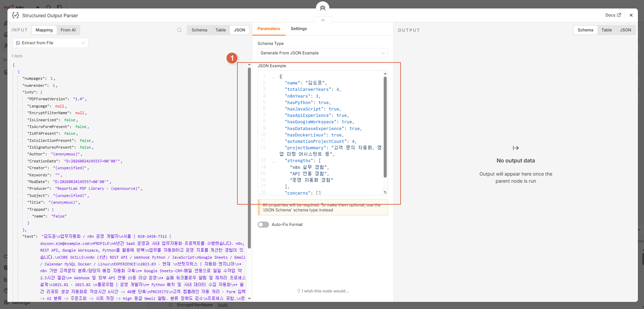Select the output Table view
Viewport: 644px width, 309px height.
pyautogui.click(x=607, y=30)
